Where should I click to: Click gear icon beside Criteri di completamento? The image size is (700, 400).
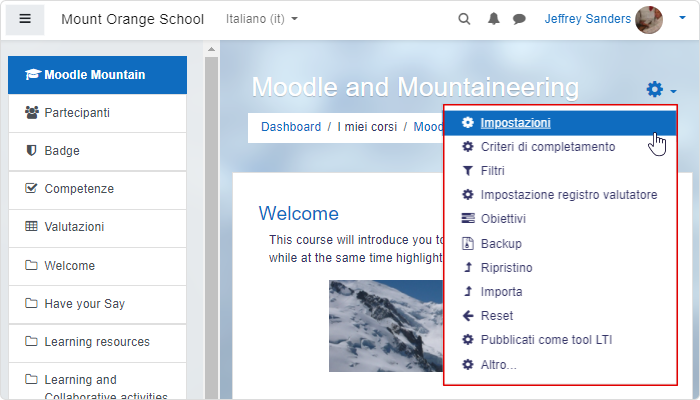(x=467, y=146)
